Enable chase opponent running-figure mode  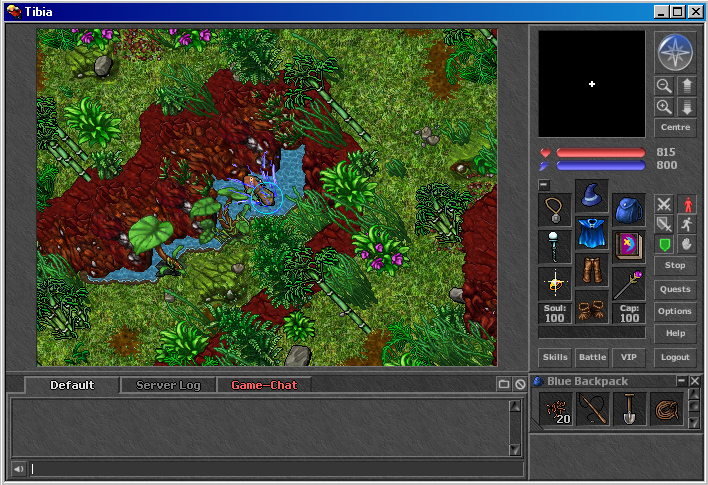click(x=686, y=224)
